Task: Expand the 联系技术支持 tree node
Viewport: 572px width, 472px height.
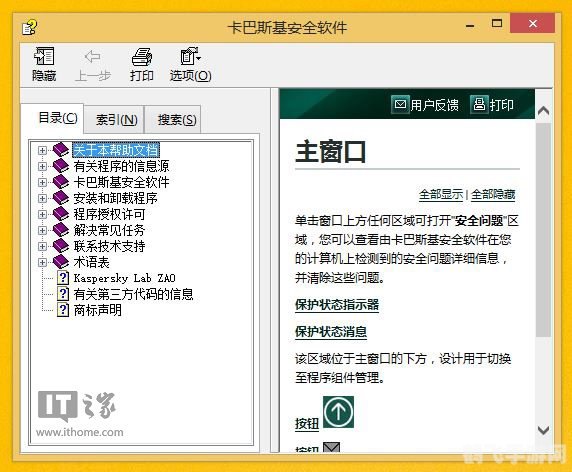Action: pyautogui.click(x=42, y=247)
